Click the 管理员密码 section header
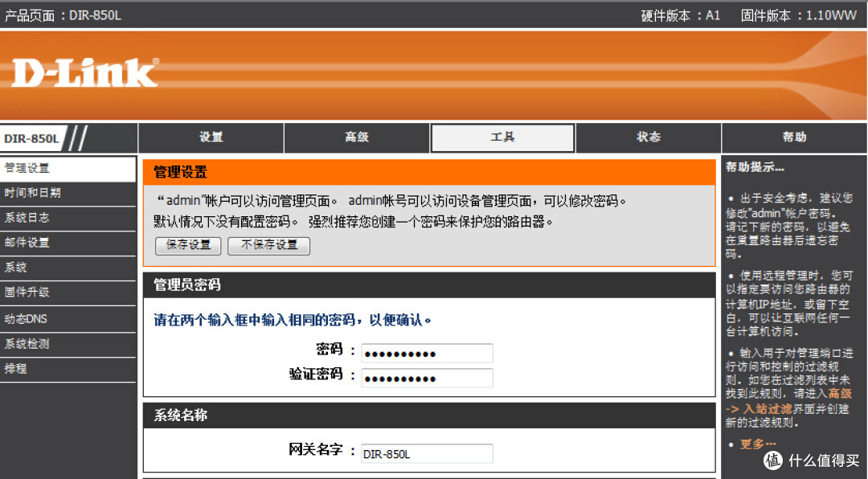 pyautogui.click(x=429, y=285)
